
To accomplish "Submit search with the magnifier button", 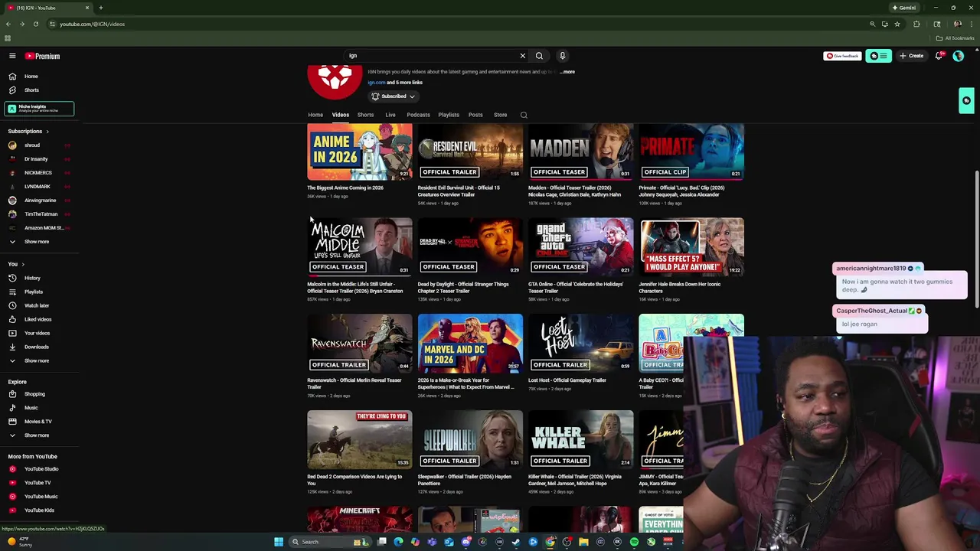I will [x=539, y=56].
